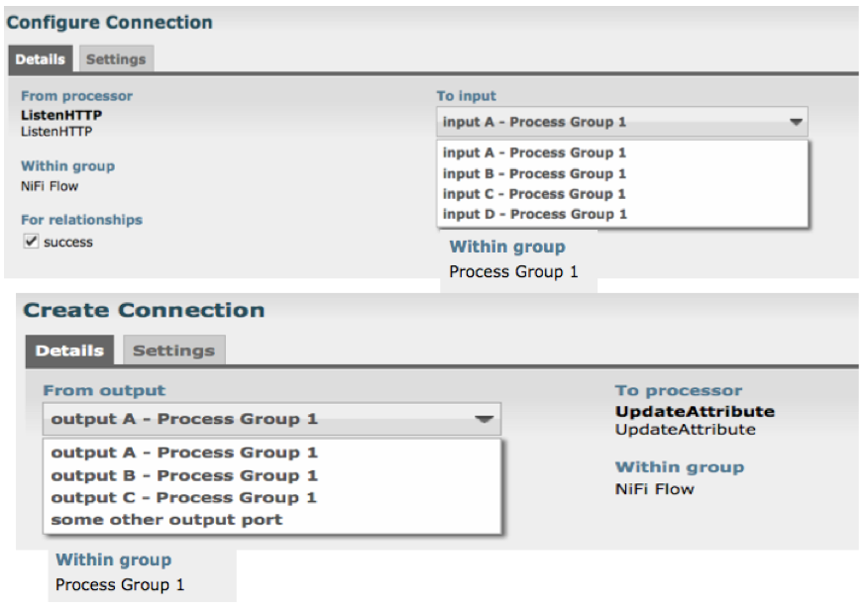868x606 pixels.
Task: Switch to Settings tab in Configure Connection
Action: [116, 59]
